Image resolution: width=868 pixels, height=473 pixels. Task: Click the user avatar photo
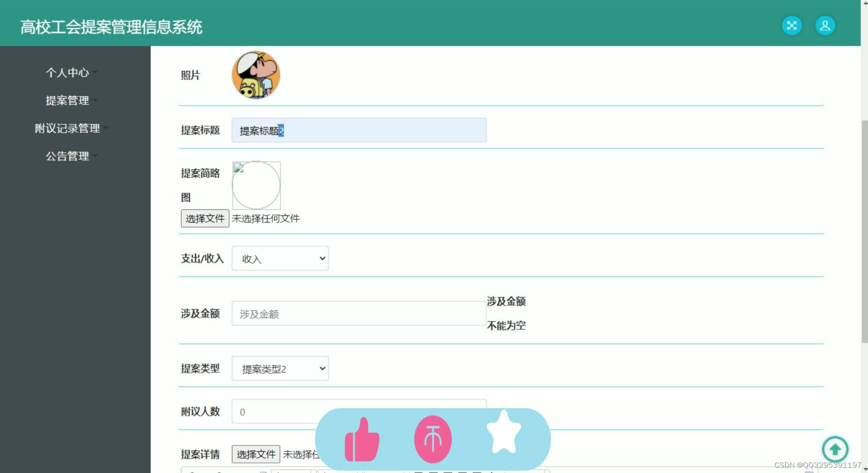coord(255,74)
